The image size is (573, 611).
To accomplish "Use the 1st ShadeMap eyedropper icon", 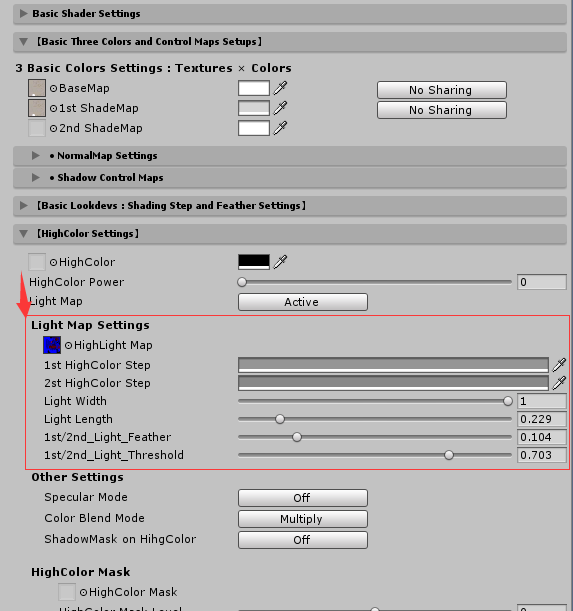I will coord(280,108).
